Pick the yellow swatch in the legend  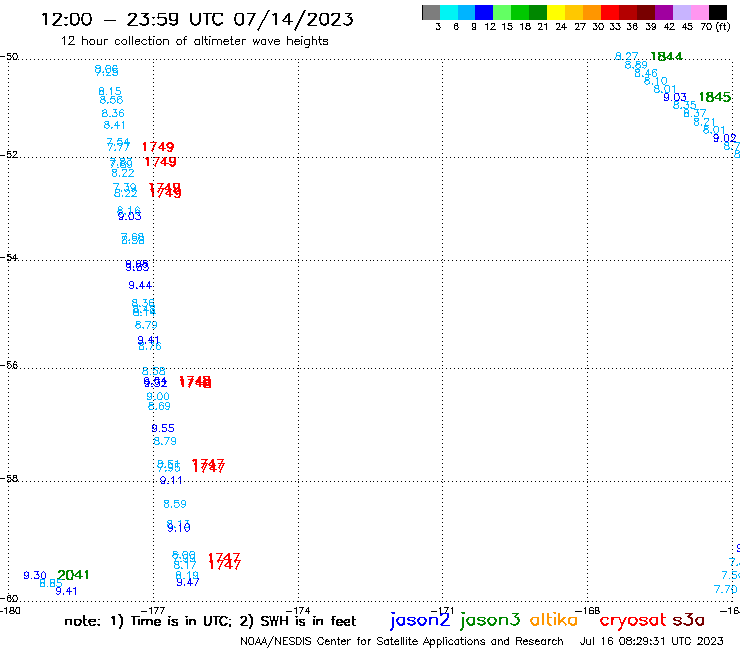556,12
